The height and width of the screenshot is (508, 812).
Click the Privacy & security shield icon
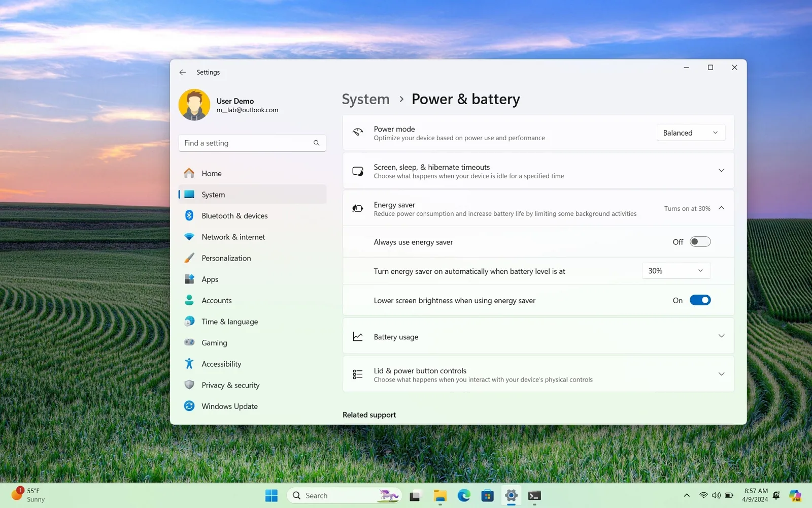(x=189, y=385)
